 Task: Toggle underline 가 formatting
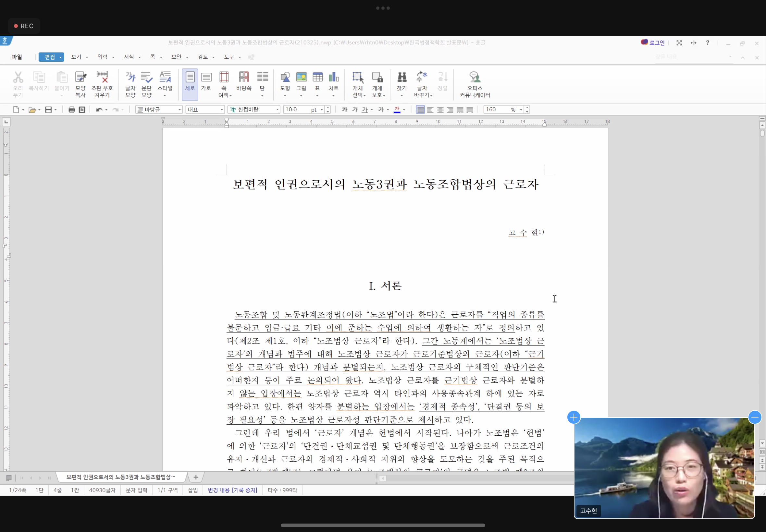coord(365,110)
